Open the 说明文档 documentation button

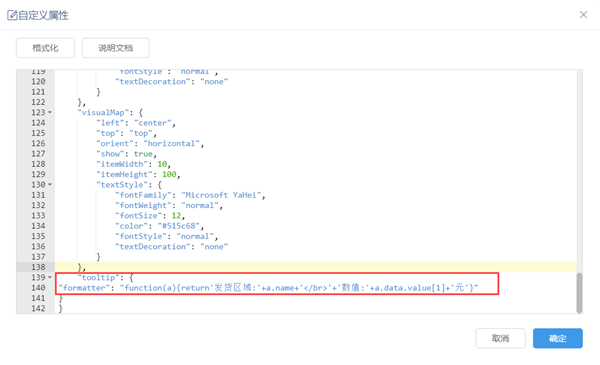click(116, 48)
